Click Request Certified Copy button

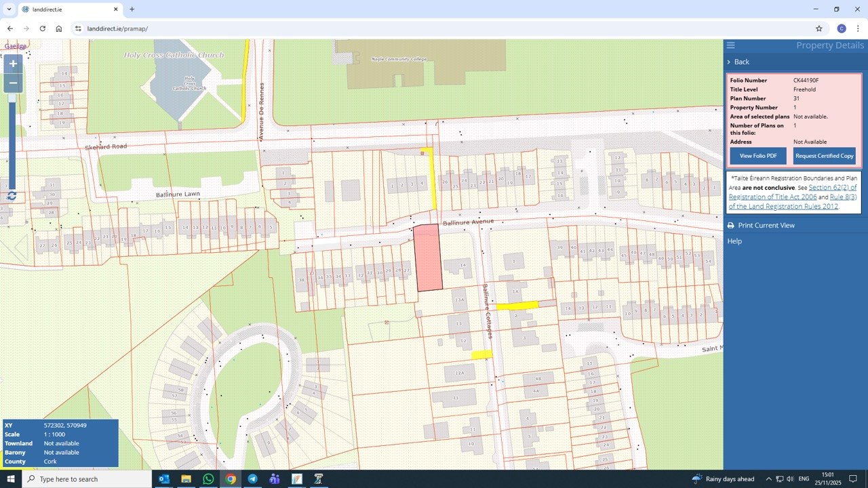click(x=825, y=156)
